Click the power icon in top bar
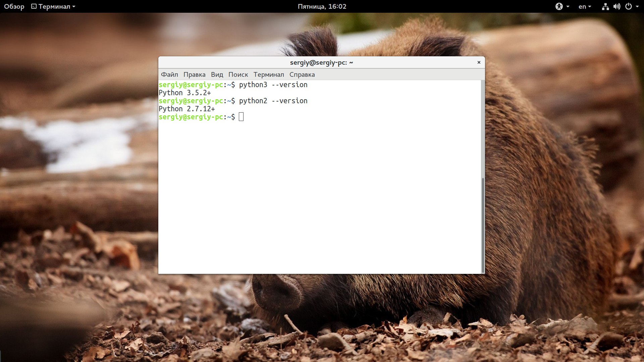644x362 pixels. pyautogui.click(x=629, y=6)
